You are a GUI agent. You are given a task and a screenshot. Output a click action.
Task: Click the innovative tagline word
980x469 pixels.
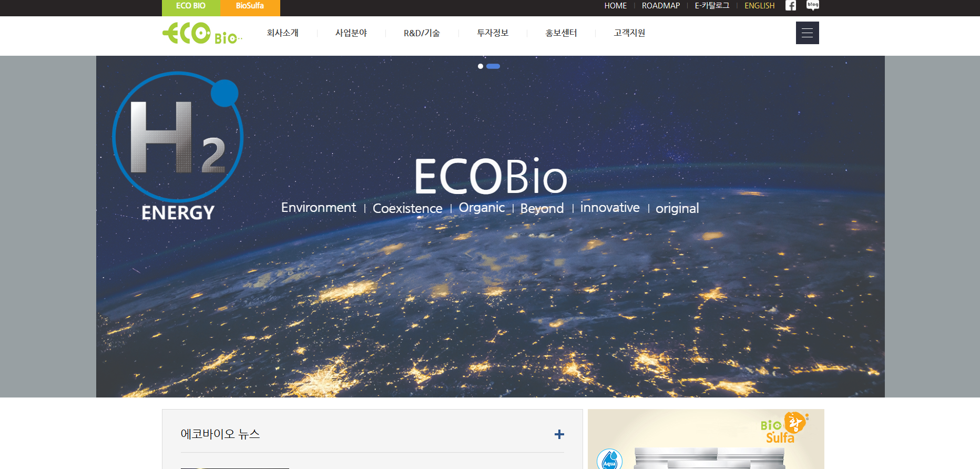pos(610,208)
